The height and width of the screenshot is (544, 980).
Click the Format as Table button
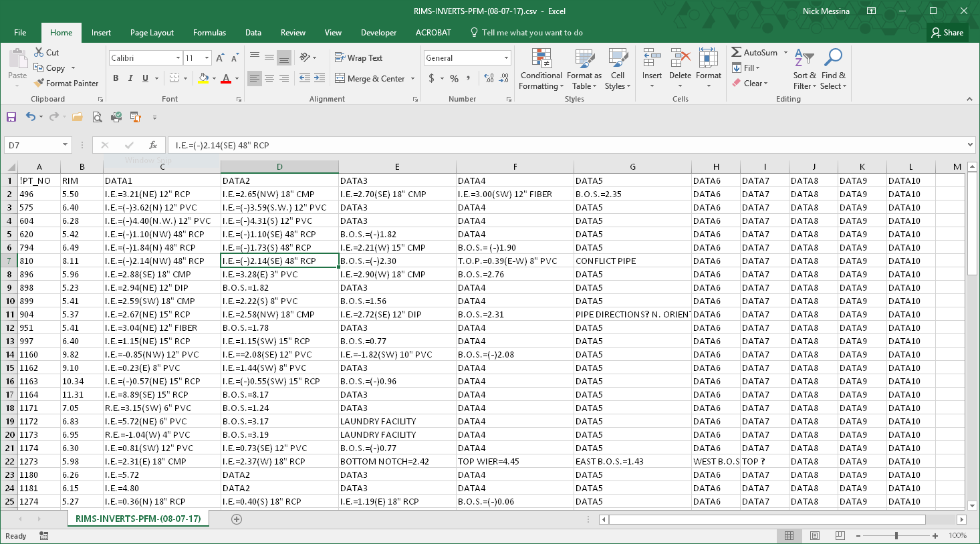coord(584,69)
